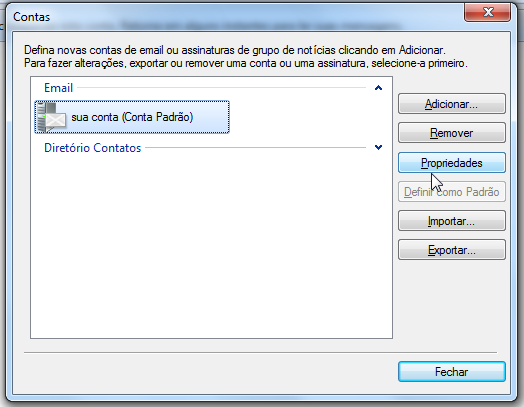Click the Email section header label

click(58, 88)
